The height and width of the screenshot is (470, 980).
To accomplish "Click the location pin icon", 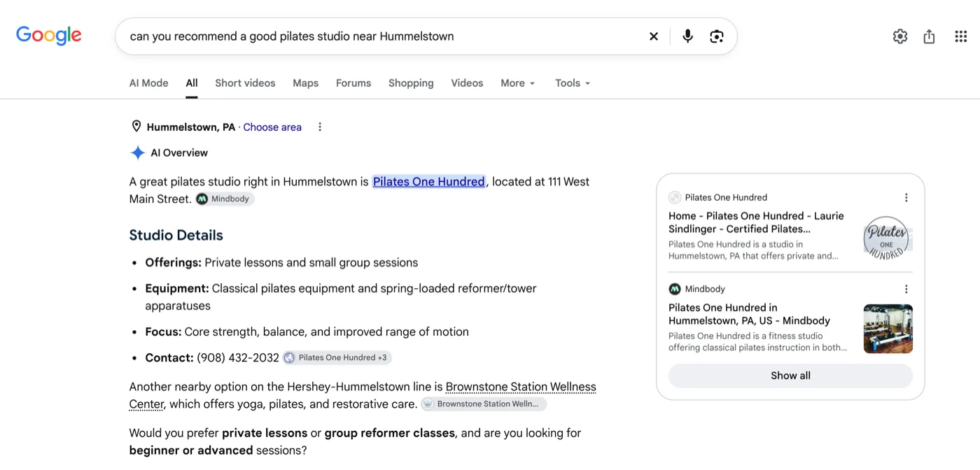I will 136,127.
